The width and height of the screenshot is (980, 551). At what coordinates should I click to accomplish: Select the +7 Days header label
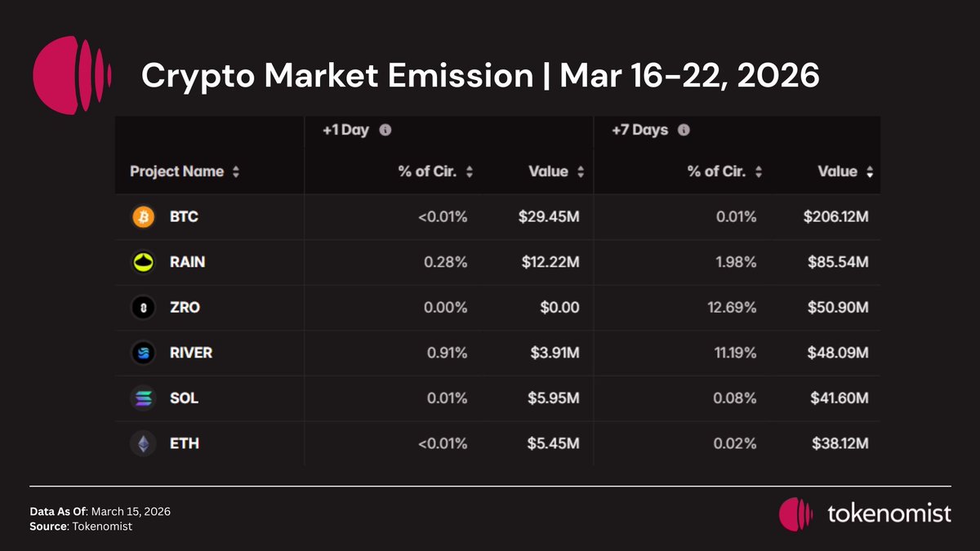click(x=639, y=130)
